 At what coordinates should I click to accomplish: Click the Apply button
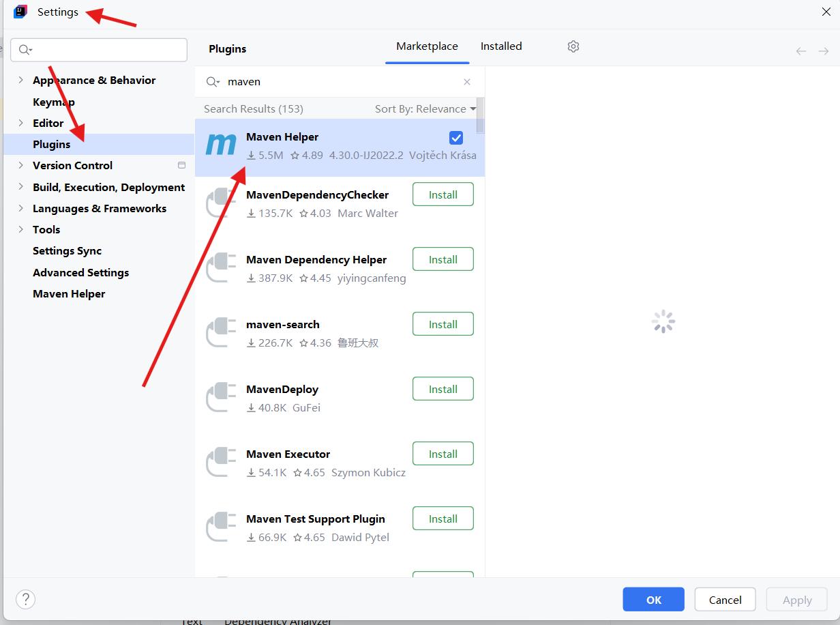pos(797,600)
